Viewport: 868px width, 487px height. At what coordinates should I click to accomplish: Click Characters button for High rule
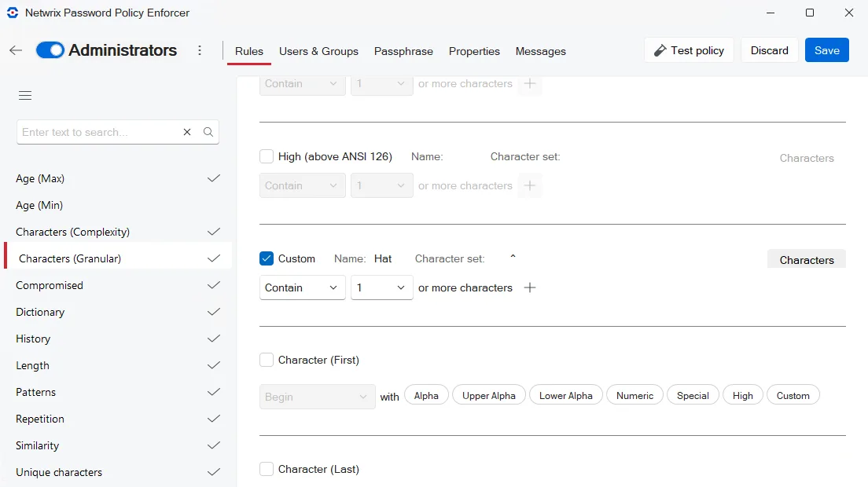[807, 158]
